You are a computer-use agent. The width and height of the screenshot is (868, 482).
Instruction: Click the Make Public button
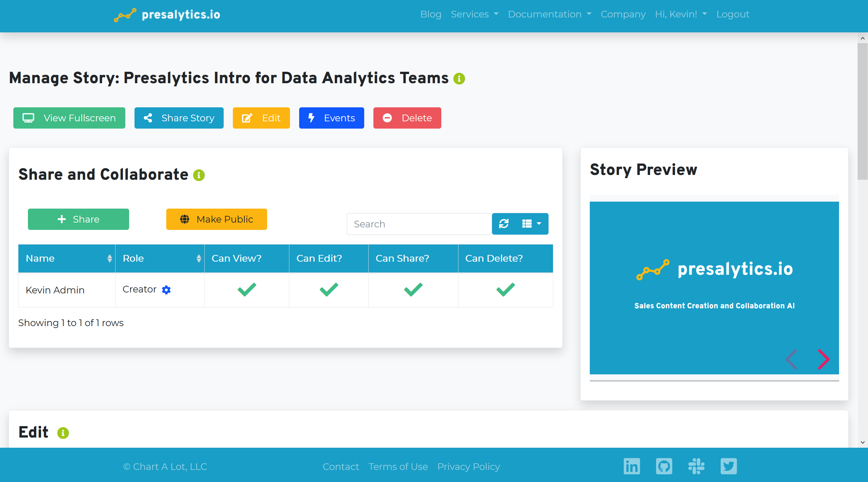(x=216, y=219)
